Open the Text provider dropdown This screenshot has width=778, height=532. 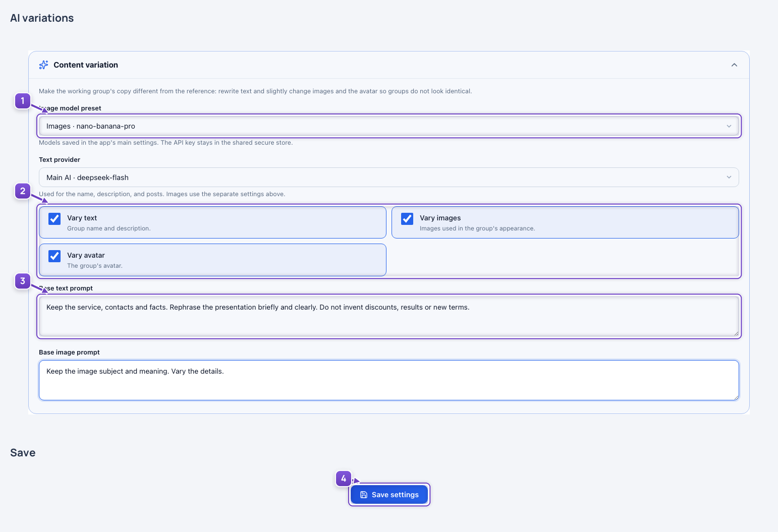(x=388, y=178)
